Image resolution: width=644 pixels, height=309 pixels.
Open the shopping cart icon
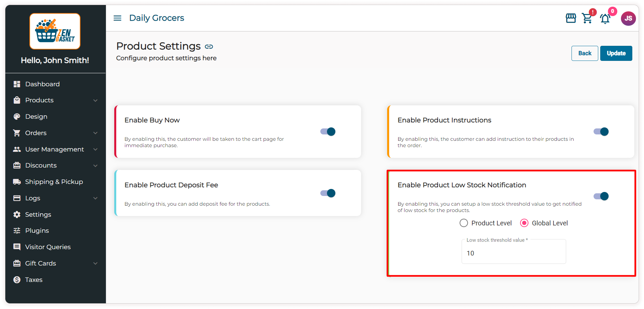coord(587,18)
